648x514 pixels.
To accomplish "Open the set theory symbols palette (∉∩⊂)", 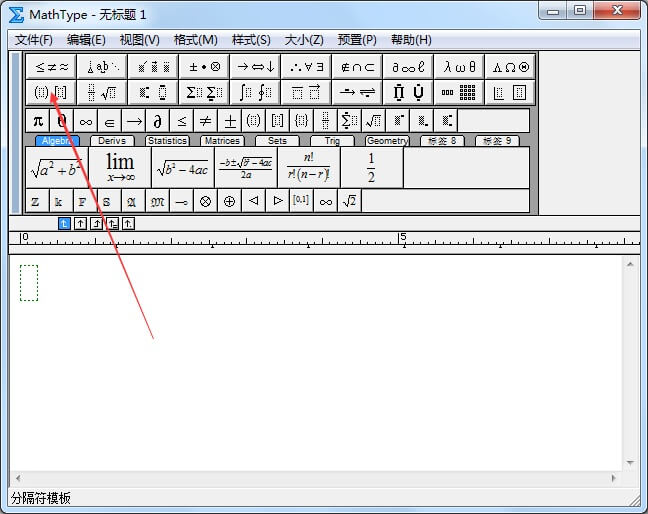I will click(357, 67).
